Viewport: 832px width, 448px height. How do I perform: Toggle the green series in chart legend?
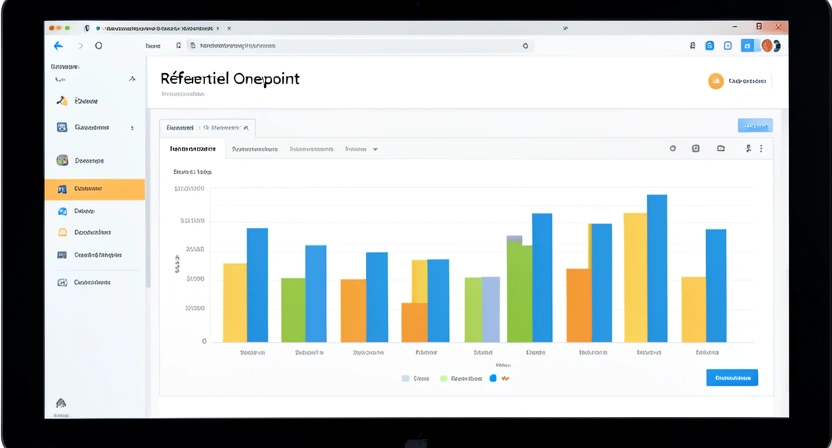tap(444, 379)
